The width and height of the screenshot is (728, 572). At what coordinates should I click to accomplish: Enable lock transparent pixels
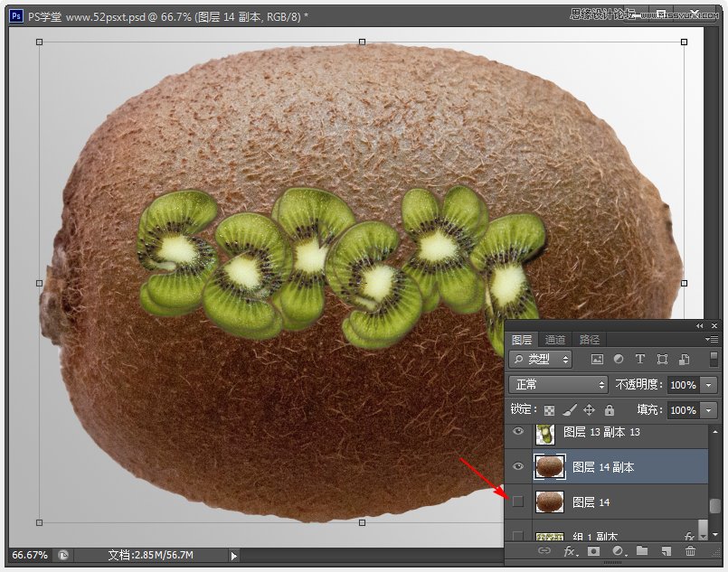[x=547, y=409]
